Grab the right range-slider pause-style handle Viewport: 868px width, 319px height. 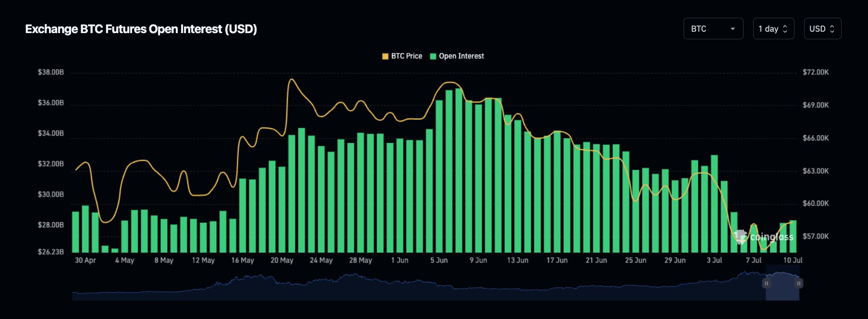point(798,284)
